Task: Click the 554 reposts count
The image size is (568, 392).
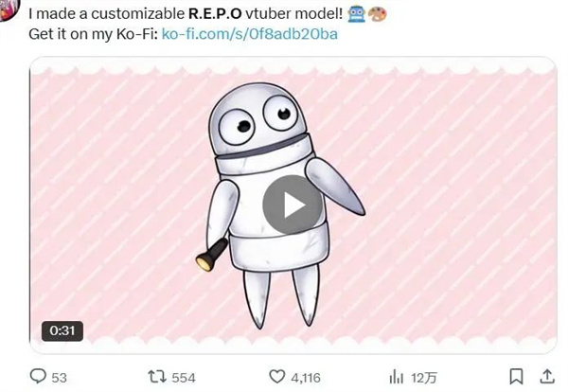Action: tap(184, 378)
